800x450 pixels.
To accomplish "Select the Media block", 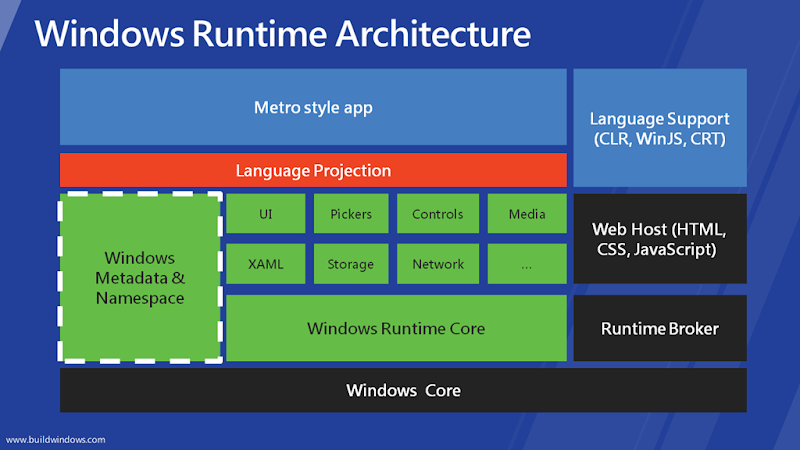I will pos(527,214).
